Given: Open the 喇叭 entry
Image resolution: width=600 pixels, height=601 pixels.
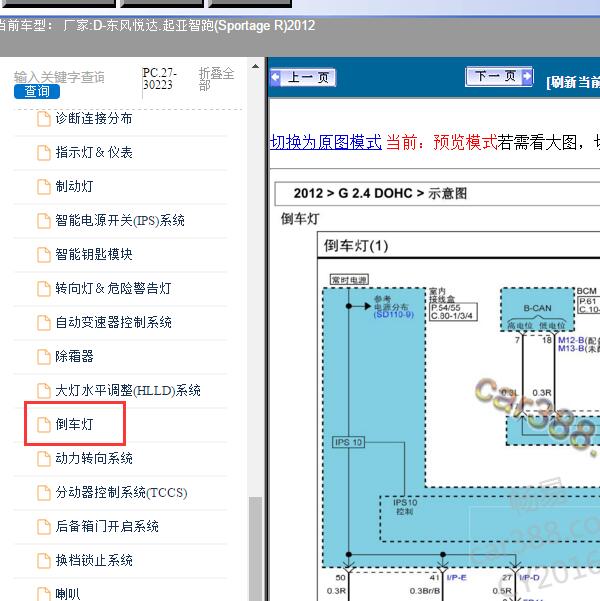Looking at the screenshot, I should [x=68, y=594].
